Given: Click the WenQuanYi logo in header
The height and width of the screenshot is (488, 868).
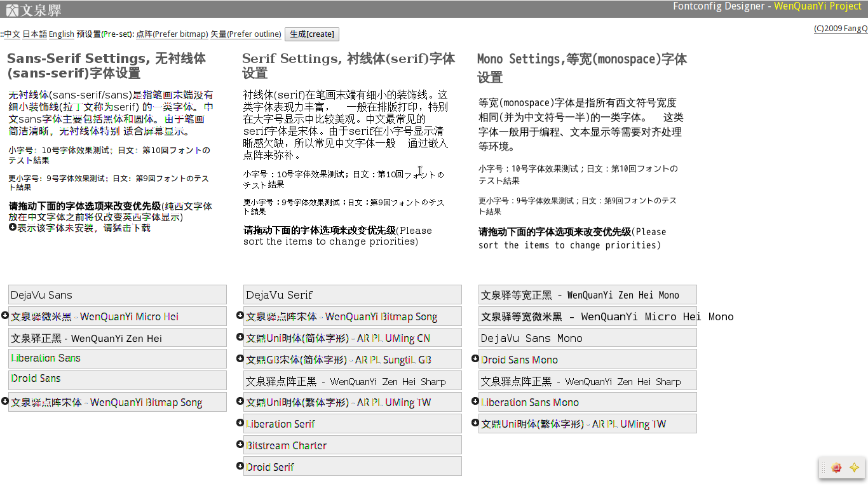Looking at the screenshot, I should point(34,10).
